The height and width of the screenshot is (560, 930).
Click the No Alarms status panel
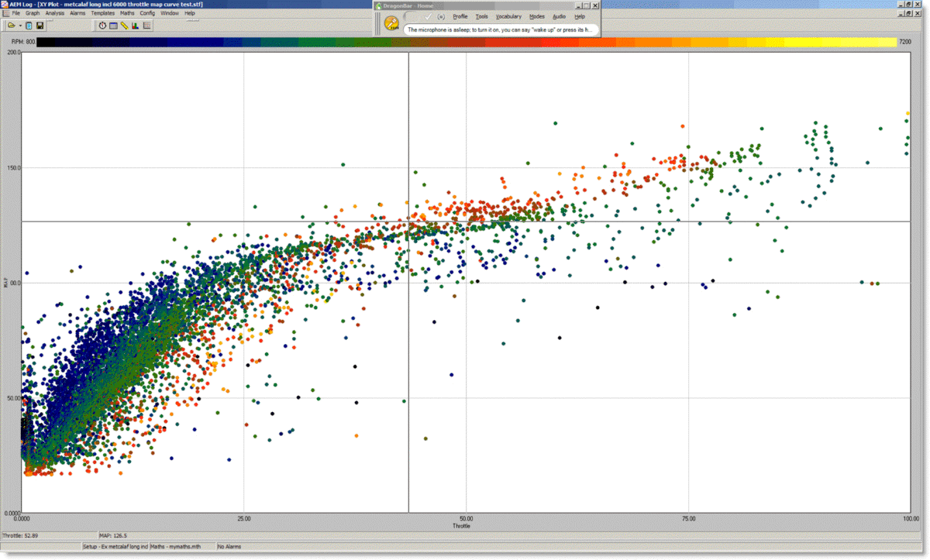(230, 547)
